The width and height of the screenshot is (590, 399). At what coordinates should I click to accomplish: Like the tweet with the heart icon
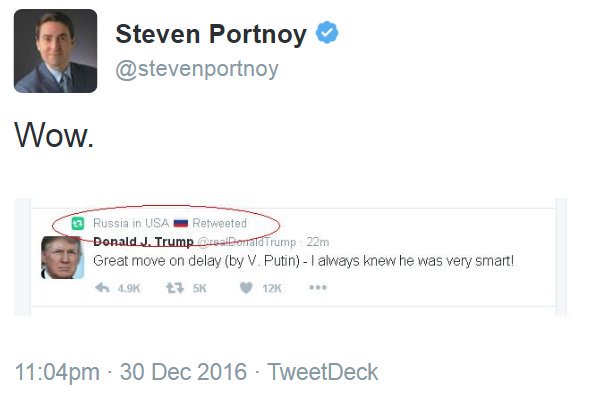tap(246, 288)
